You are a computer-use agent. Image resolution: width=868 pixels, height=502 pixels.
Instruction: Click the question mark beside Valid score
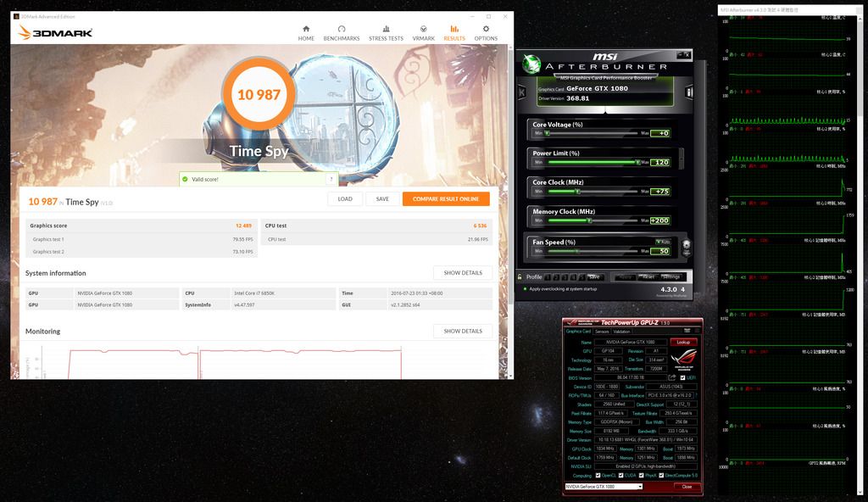pyautogui.click(x=331, y=179)
